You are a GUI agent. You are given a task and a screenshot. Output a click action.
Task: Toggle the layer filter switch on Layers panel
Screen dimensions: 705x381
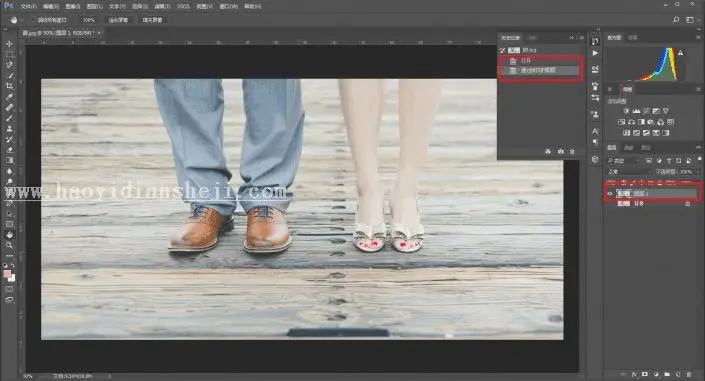[699, 160]
